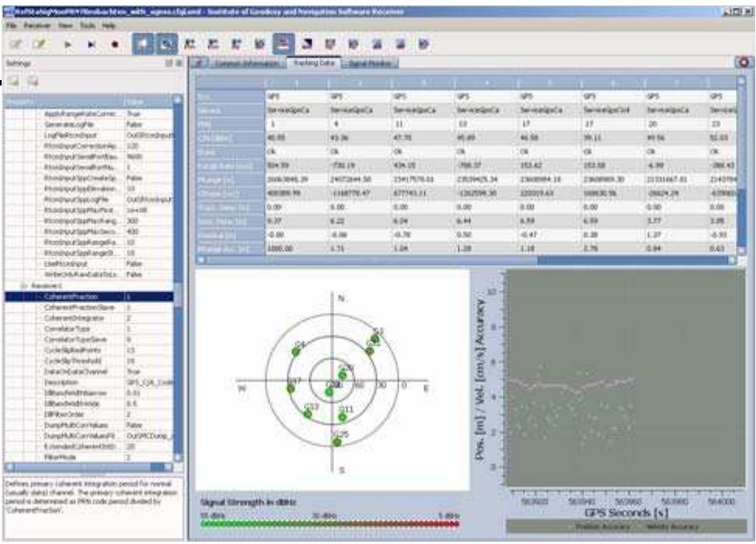
Task: Click the '52.03' signal strength cell
Action: click(x=722, y=138)
